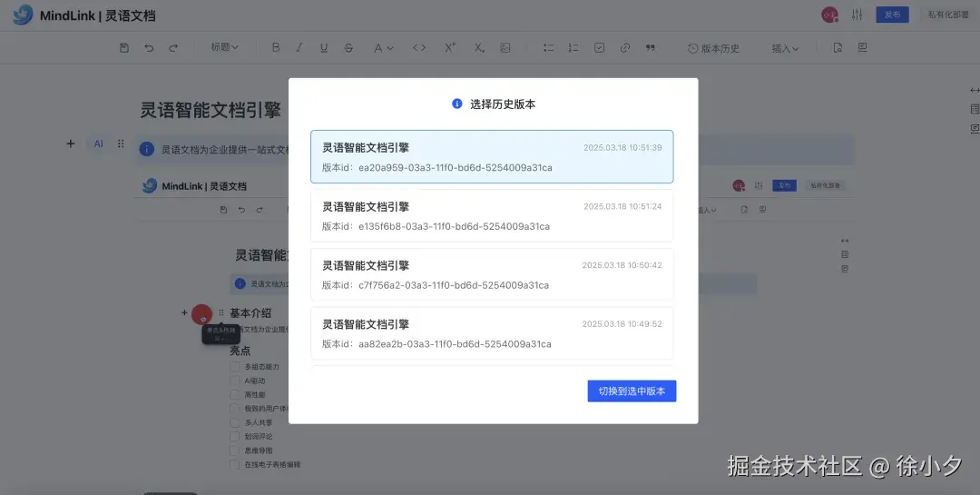Image resolution: width=980 pixels, height=495 pixels.
Task: Check the AI驱动 checkbox in embedded image
Action: (235, 381)
